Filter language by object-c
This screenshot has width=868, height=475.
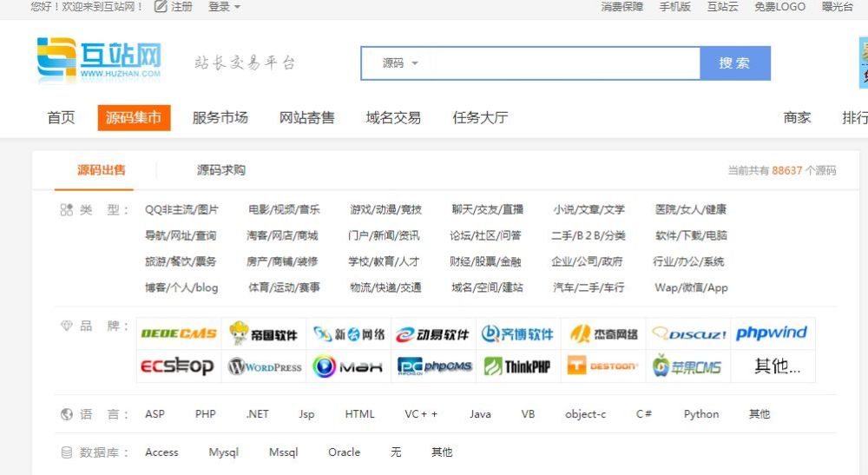pyautogui.click(x=586, y=414)
